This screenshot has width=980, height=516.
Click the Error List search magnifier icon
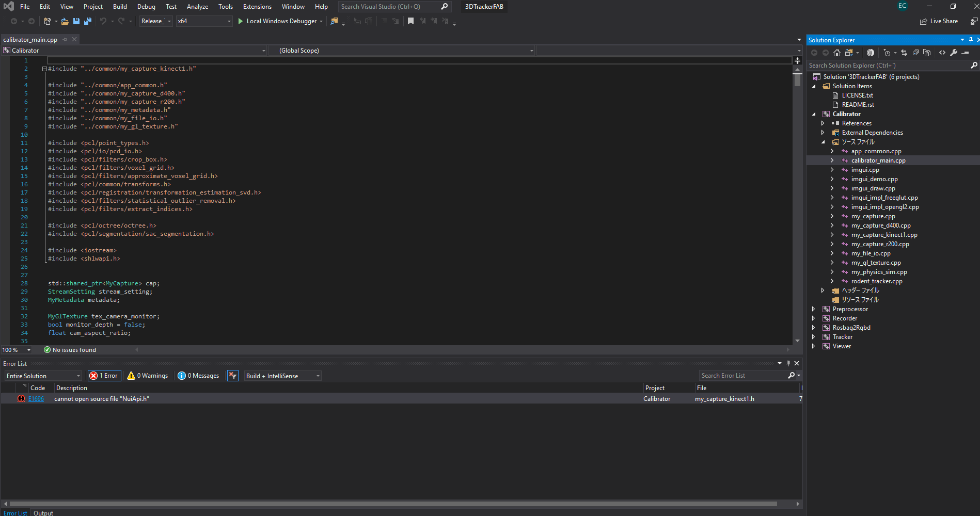pos(792,376)
